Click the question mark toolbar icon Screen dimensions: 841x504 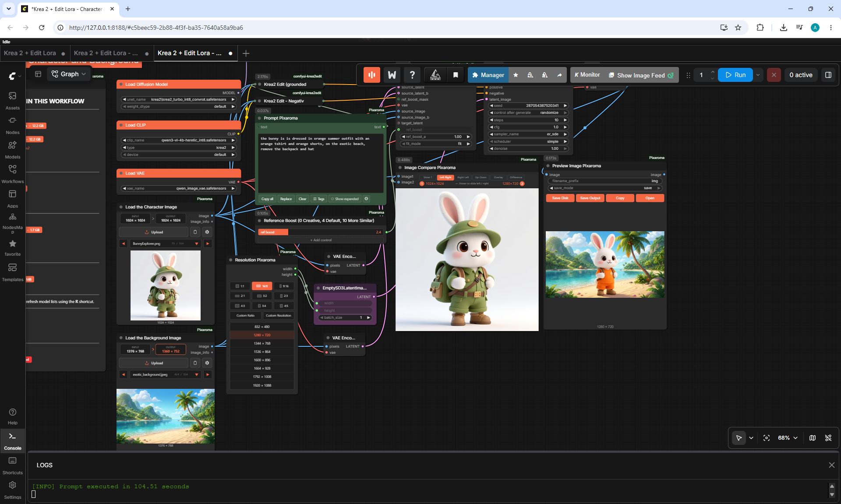click(x=412, y=75)
